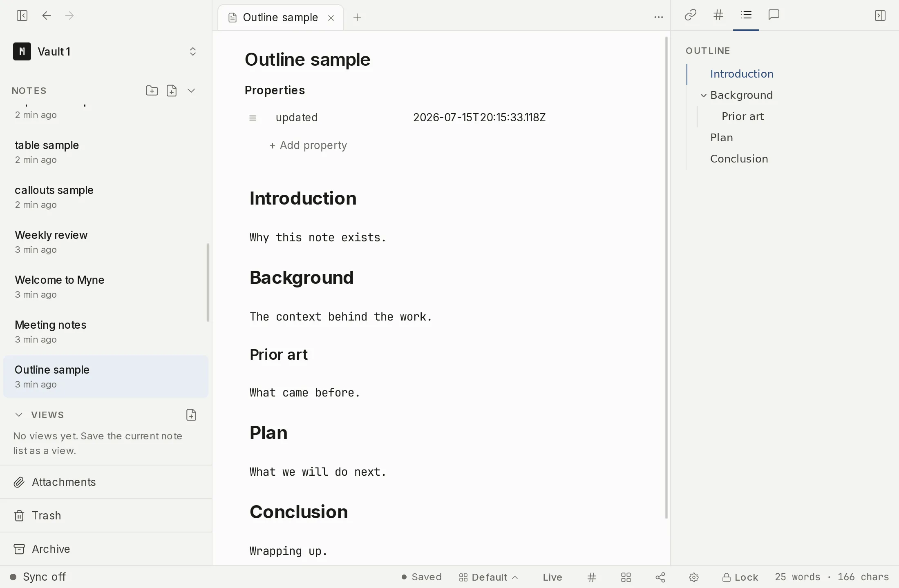
Task: Open the Vault 1 switcher
Action: pyautogui.click(x=106, y=51)
